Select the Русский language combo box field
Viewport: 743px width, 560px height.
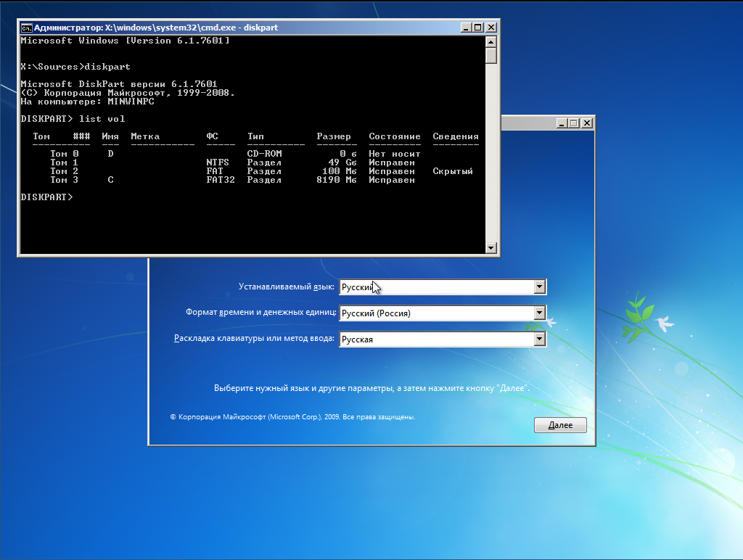pyautogui.click(x=443, y=287)
